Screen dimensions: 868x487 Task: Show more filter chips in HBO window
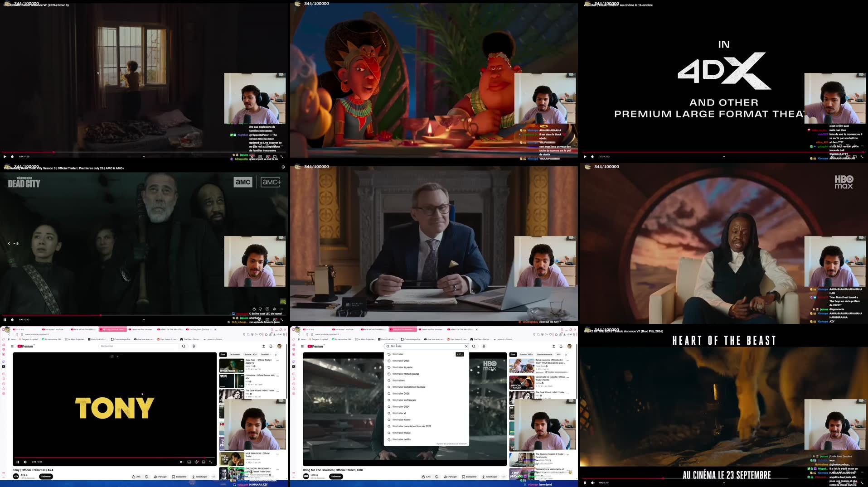pos(566,355)
